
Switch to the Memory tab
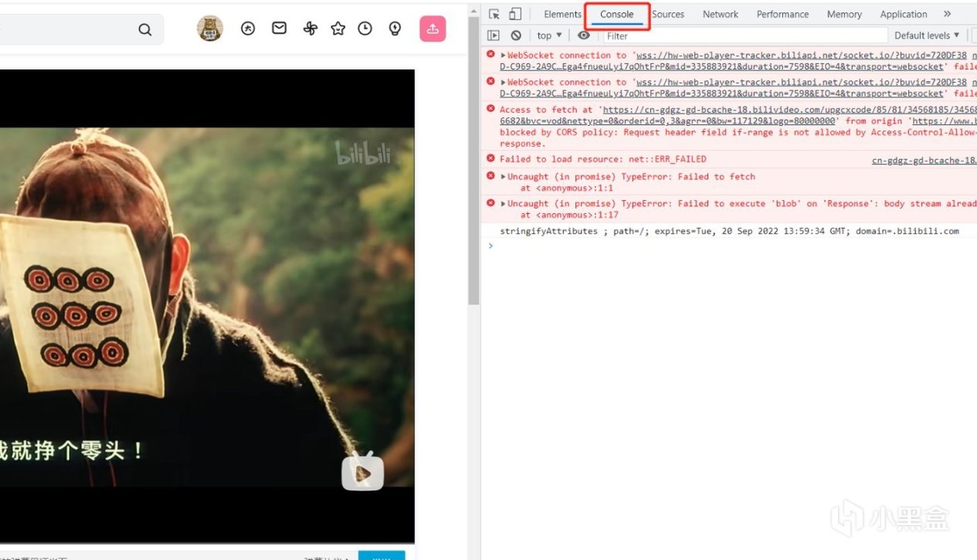coord(844,14)
